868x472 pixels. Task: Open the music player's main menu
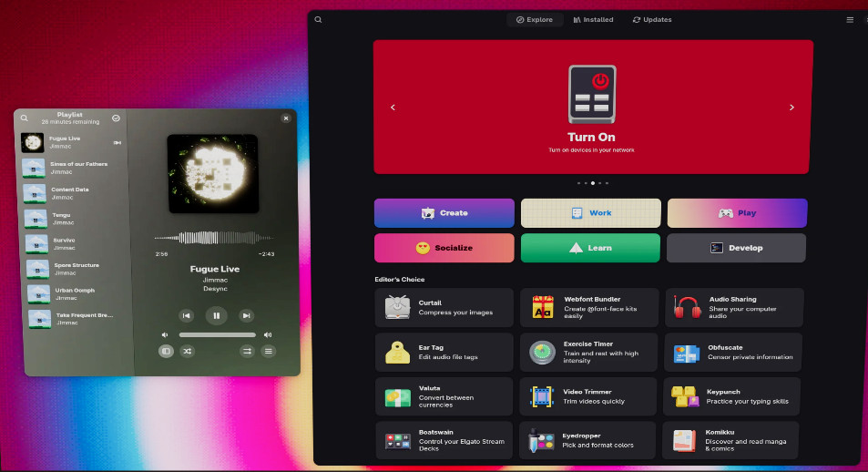tap(268, 351)
